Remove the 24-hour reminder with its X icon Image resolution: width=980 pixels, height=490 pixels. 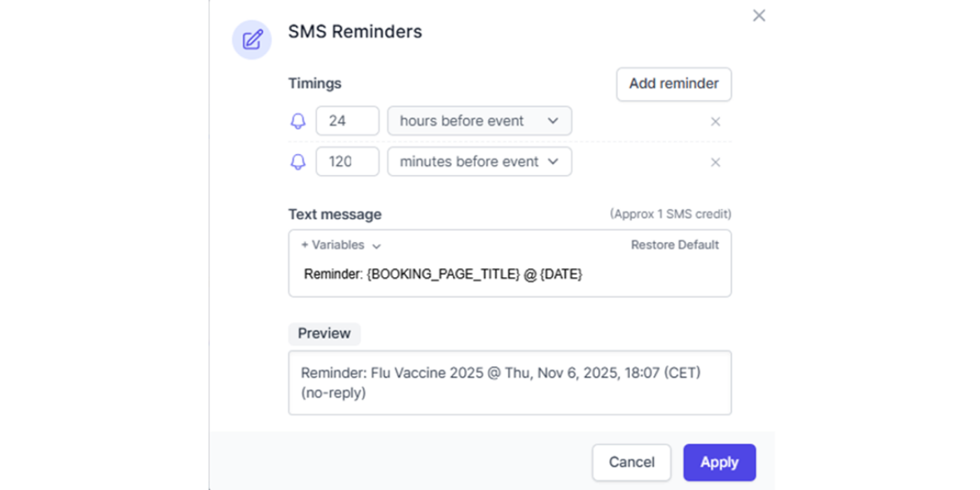pos(715,121)
